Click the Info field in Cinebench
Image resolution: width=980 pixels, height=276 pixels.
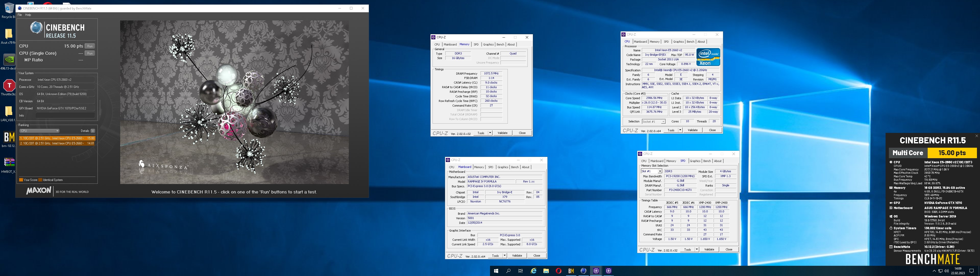pyautogui.click(x=65, y=116)
